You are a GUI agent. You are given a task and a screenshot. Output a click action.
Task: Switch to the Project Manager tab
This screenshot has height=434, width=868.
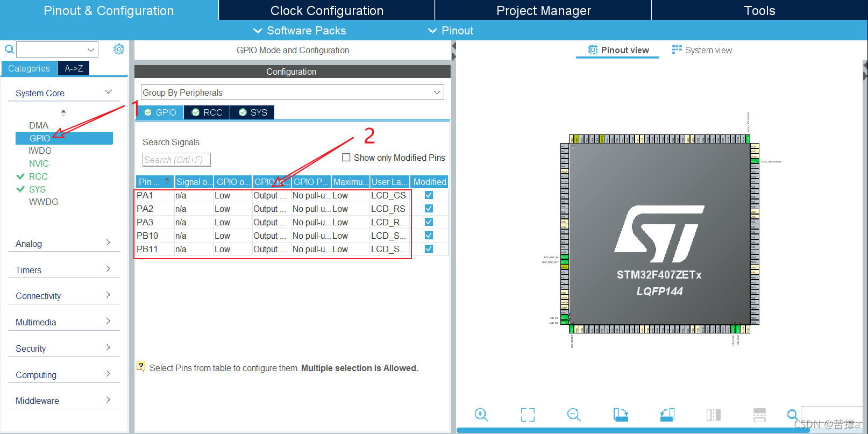tap(543, 10)
